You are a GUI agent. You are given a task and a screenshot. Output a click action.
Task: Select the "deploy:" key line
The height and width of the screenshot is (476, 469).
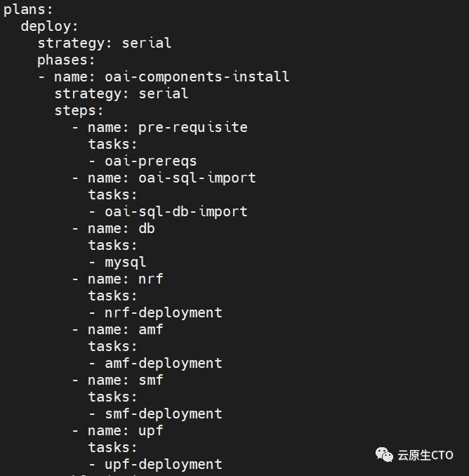(x=50, y=26)
